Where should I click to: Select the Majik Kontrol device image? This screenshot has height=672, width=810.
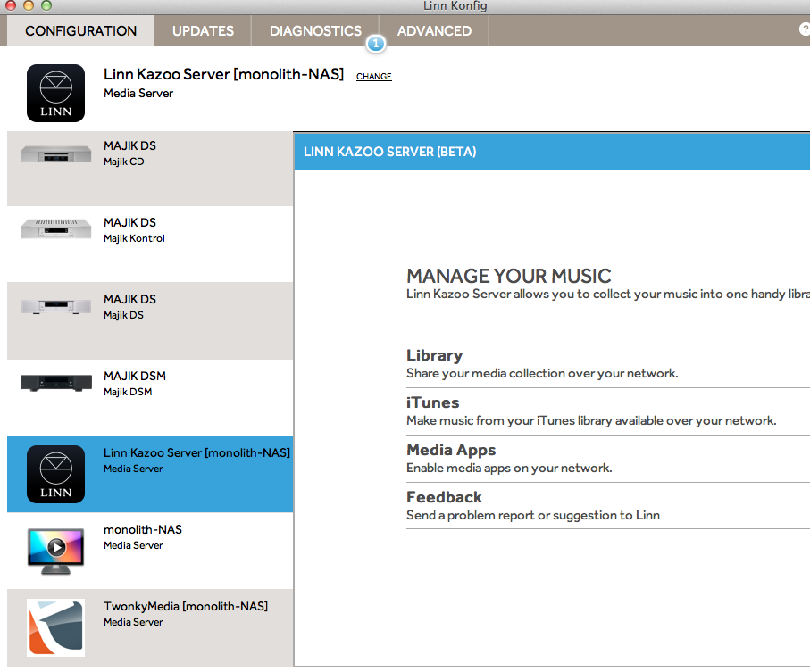point(55,228)
